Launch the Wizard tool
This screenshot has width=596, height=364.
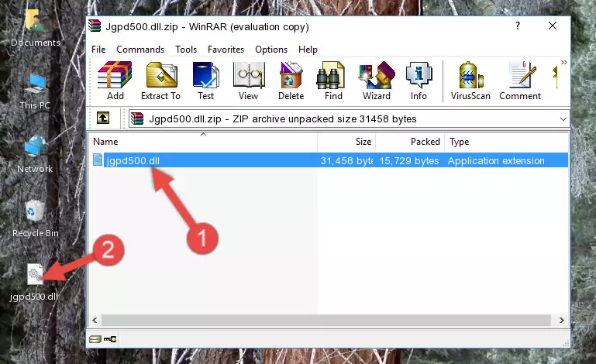[377, 81]
